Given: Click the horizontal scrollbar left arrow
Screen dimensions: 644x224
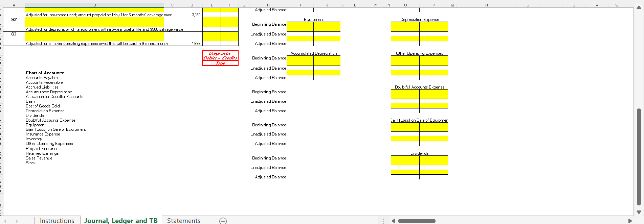Looking at the screenshot, I should point(394,221).
